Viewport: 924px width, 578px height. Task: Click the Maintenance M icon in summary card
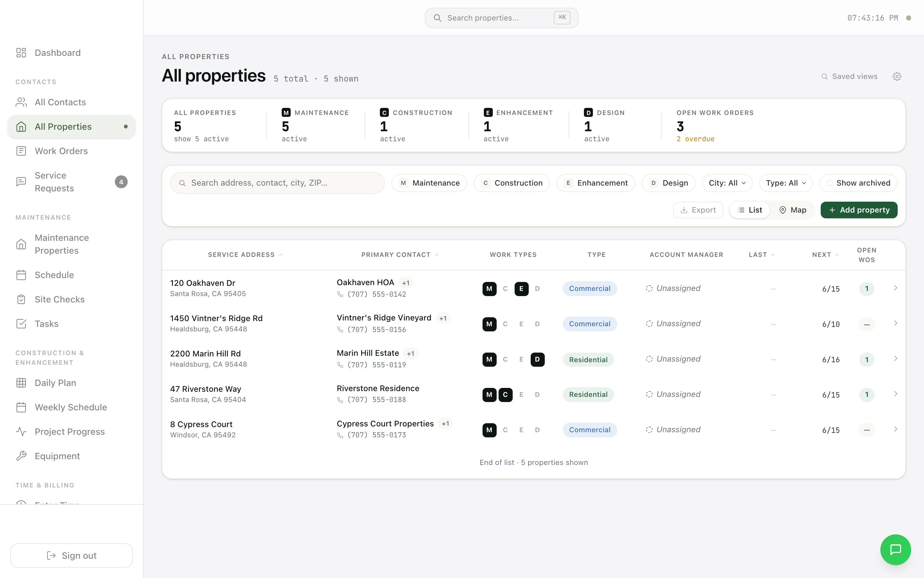click(x=286, y=112)
